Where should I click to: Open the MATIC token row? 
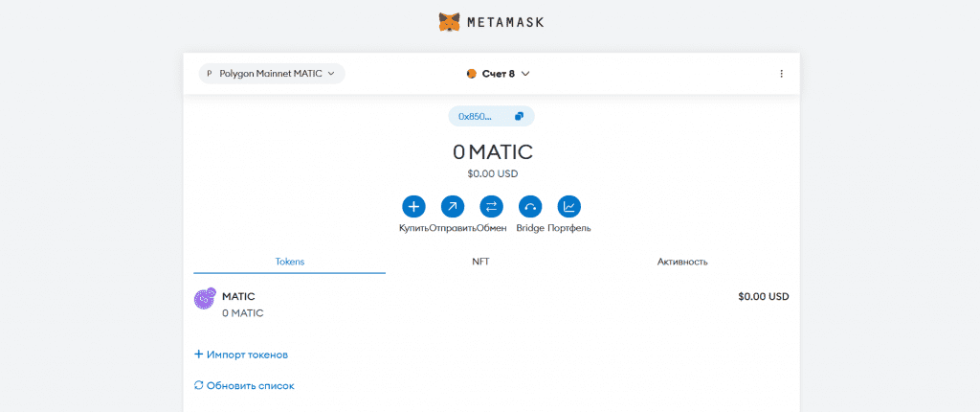point(491,304)
